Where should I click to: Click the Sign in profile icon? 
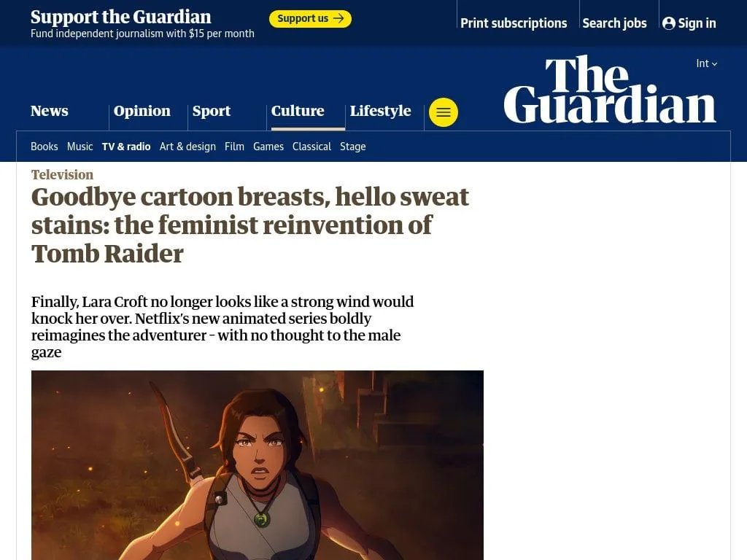point(668,23)
